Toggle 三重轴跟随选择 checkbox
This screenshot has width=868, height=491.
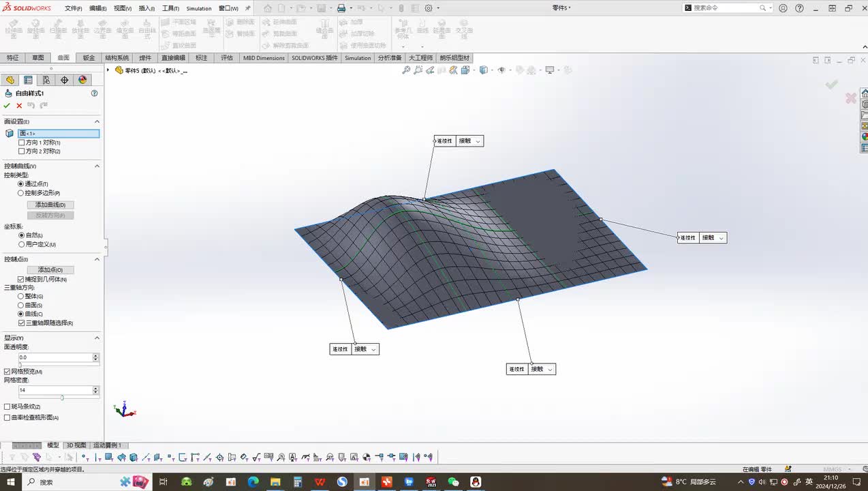(21, 323)
